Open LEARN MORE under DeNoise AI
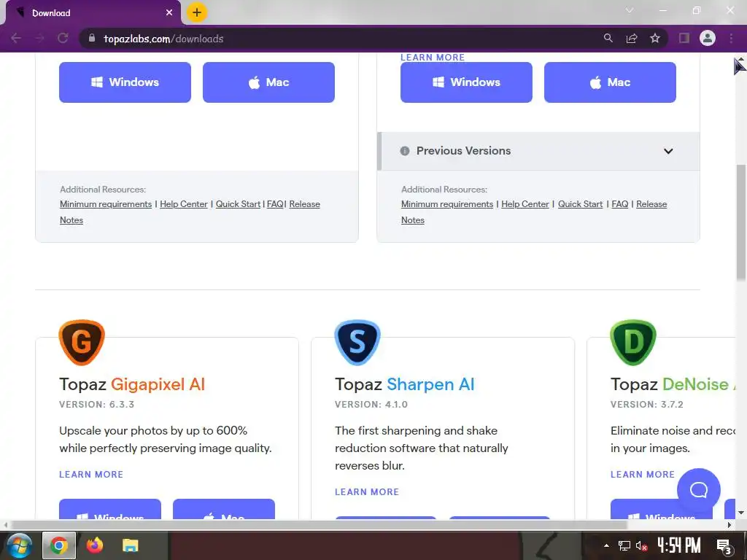This screenshot has width=747, height=560. 643,474
